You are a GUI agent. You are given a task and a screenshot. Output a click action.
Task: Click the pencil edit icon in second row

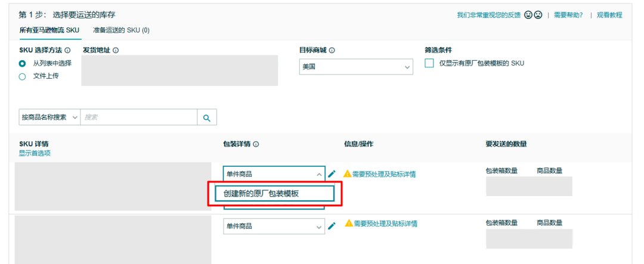pos(332,226)
